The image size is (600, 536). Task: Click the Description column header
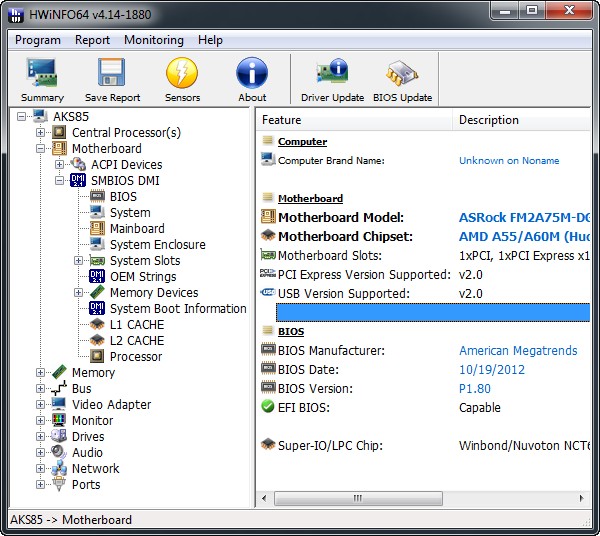[488, 120]
